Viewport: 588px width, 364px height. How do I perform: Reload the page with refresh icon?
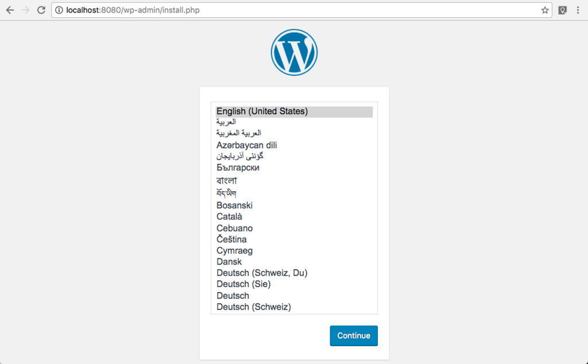(x=41, y=10)
